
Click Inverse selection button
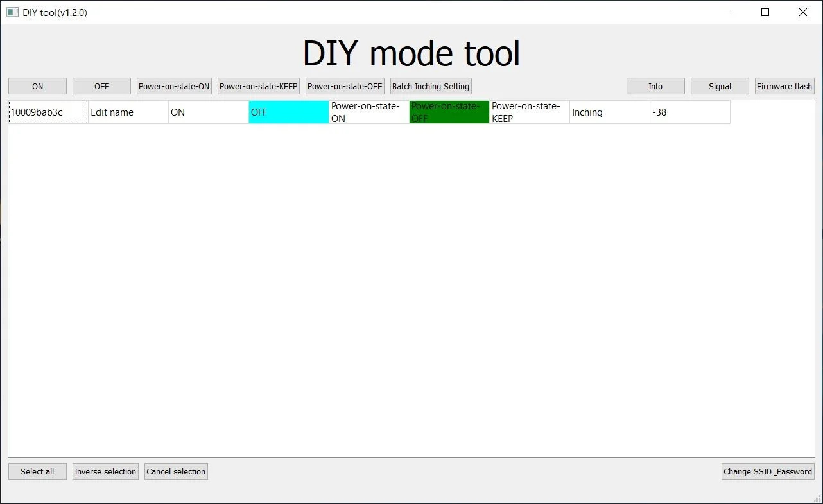(x=105, y=471)
